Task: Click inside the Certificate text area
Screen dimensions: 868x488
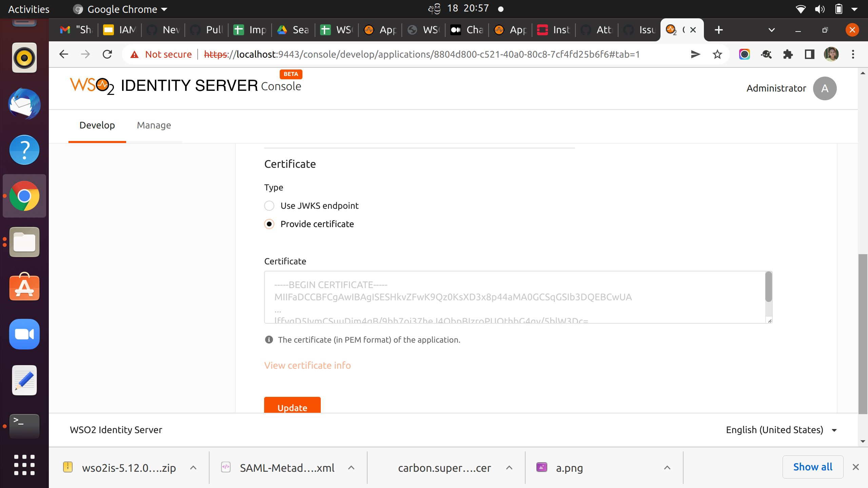Action: 509,297
